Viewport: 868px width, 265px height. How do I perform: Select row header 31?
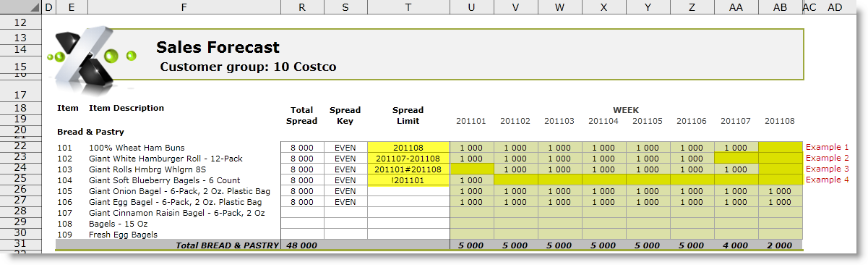20,245
